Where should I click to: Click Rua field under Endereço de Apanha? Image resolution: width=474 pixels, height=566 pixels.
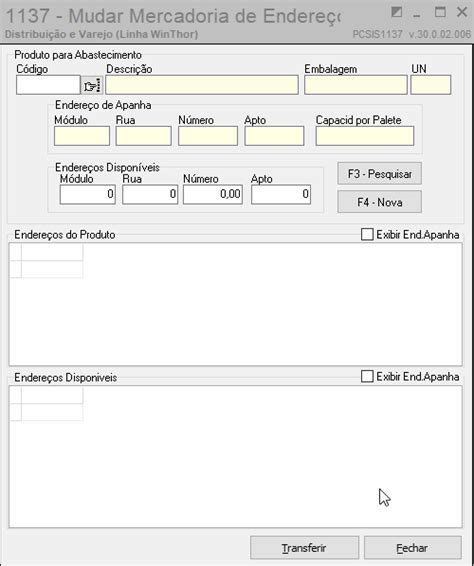[144, 136]
